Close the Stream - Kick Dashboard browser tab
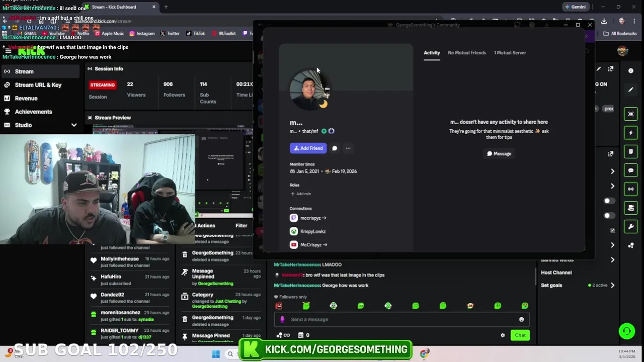The image size is (644, 362). click(x=154, y=7)
